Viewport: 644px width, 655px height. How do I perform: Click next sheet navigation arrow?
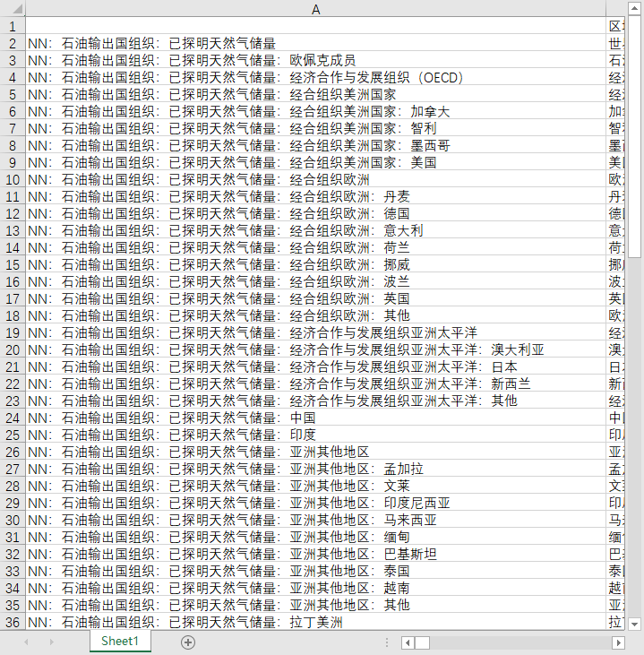(x=52, y=642)
